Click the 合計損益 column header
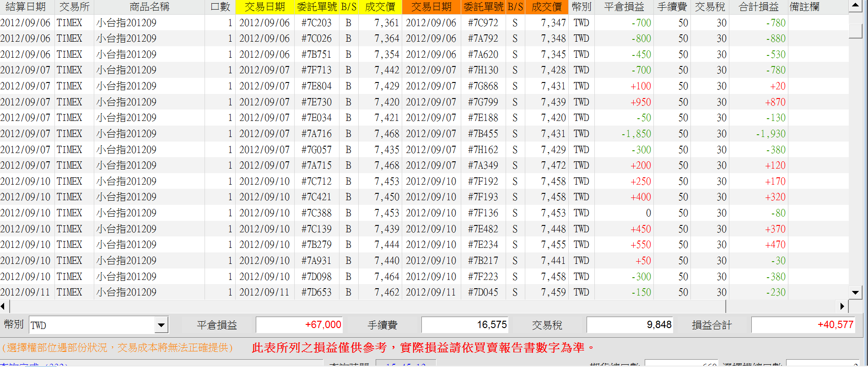Viewport: 868px width, 367px height. coord(759,7)
